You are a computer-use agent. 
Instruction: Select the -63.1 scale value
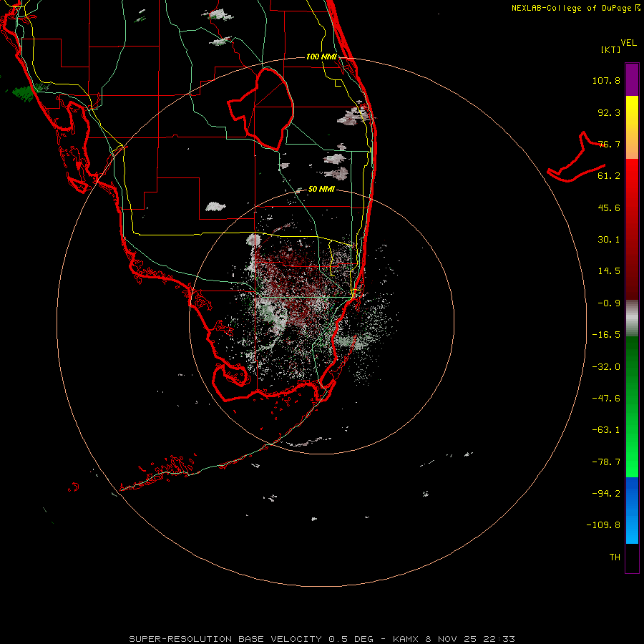606,430
